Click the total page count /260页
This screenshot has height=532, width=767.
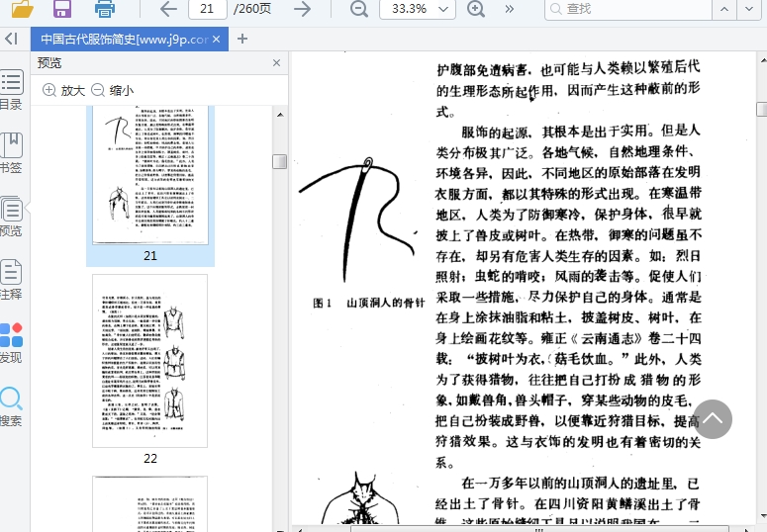click(x=252, y=9)
